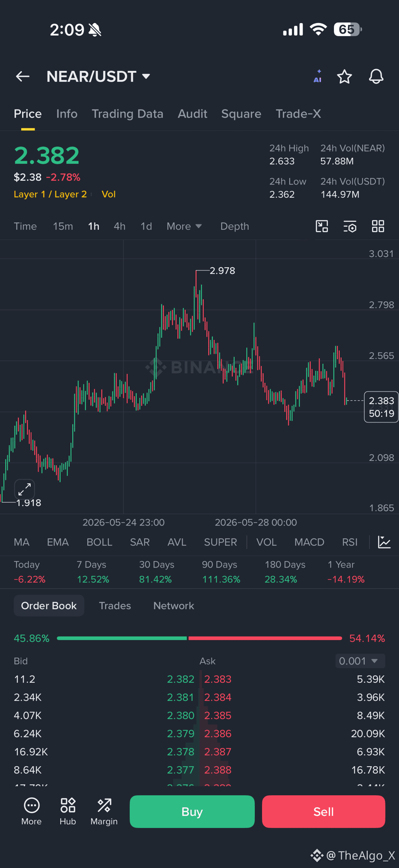The width and height of the screenshot is (399, 868).
Task: Switch to the Trading Data tab
Action: tap(127, 114)
